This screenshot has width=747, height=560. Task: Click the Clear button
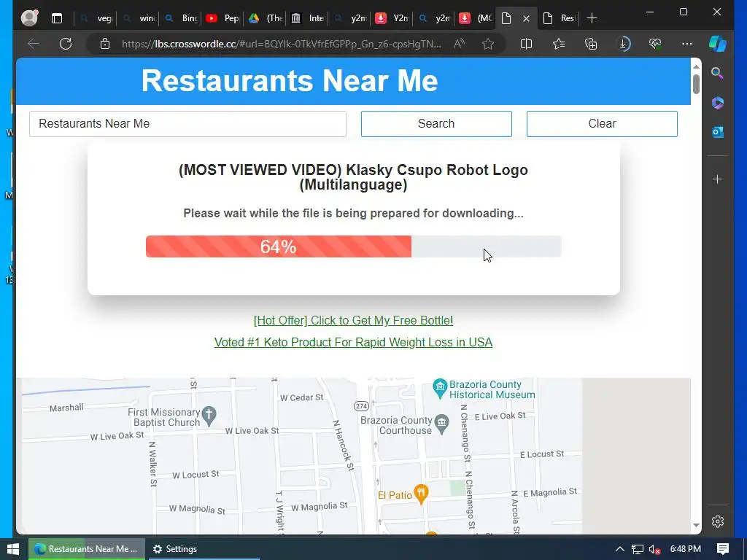[x=602, y=124]
